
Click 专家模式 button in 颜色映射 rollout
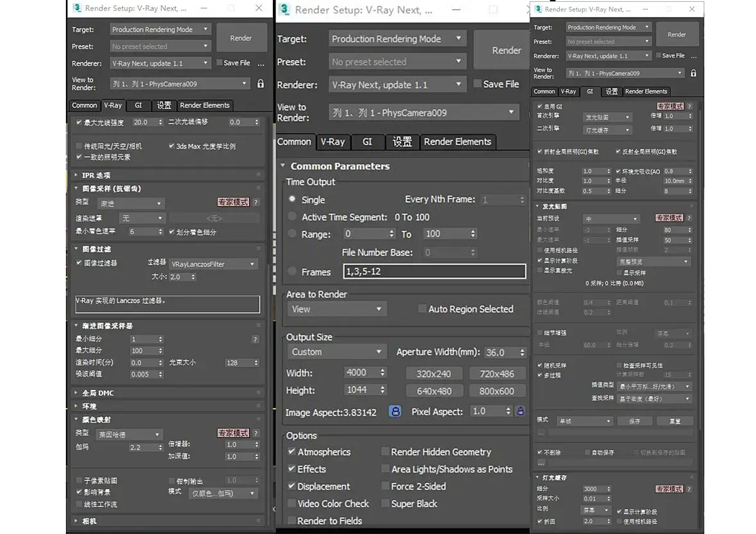(233, 433)
